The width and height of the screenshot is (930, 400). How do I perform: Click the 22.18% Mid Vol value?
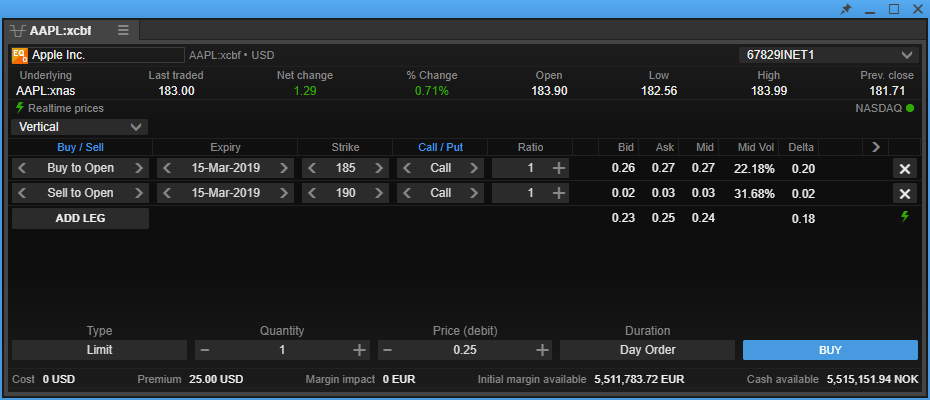[x=754, y=169]
